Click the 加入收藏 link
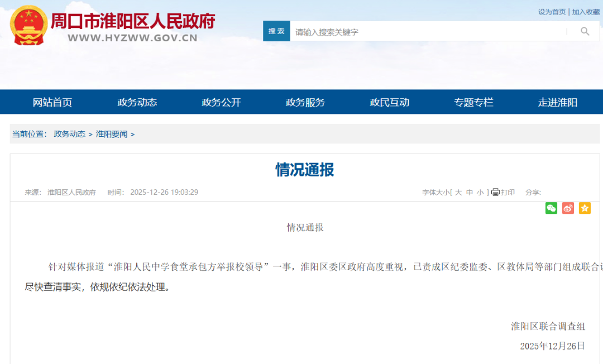Image resolution: width=603 pixels, height=364 pixels. tap(586, 12)
